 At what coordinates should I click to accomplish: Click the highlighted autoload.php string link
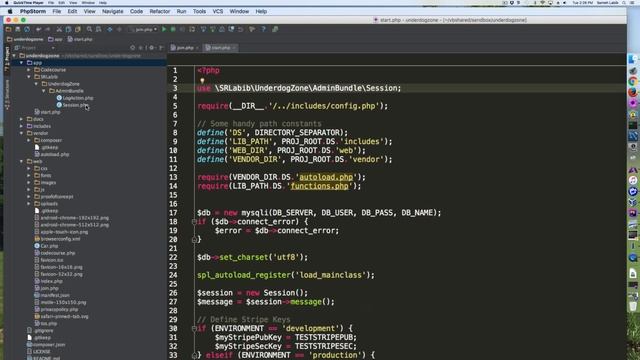(x=326, y=177)
